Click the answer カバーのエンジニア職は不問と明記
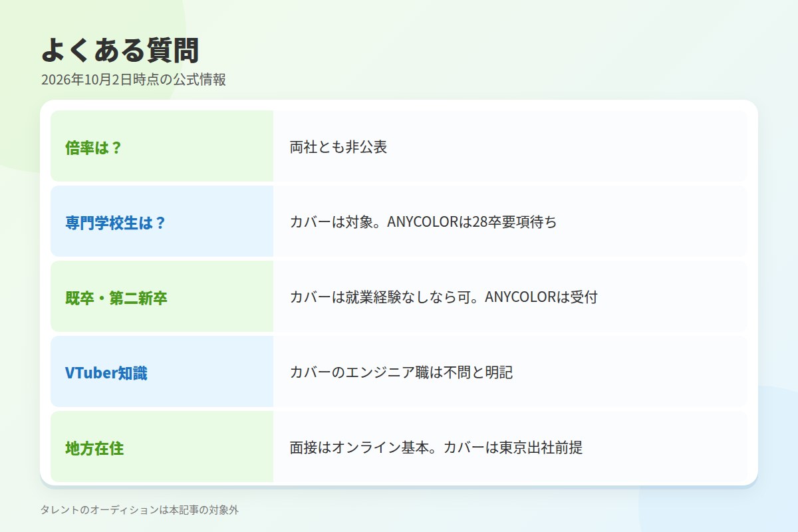Image resolution: width=798 pixels, height=532 pixels. pos(401,372)
